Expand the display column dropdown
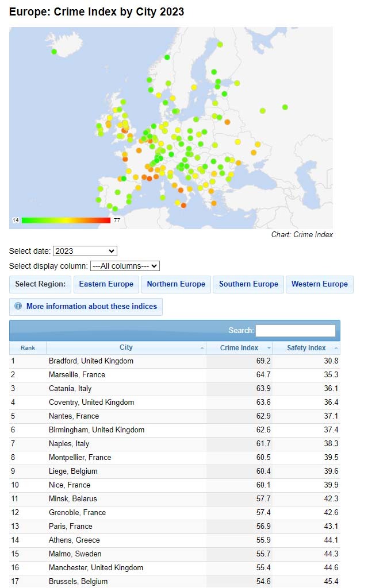The height and width of the screenshot is (588, 368). [125, 266]
